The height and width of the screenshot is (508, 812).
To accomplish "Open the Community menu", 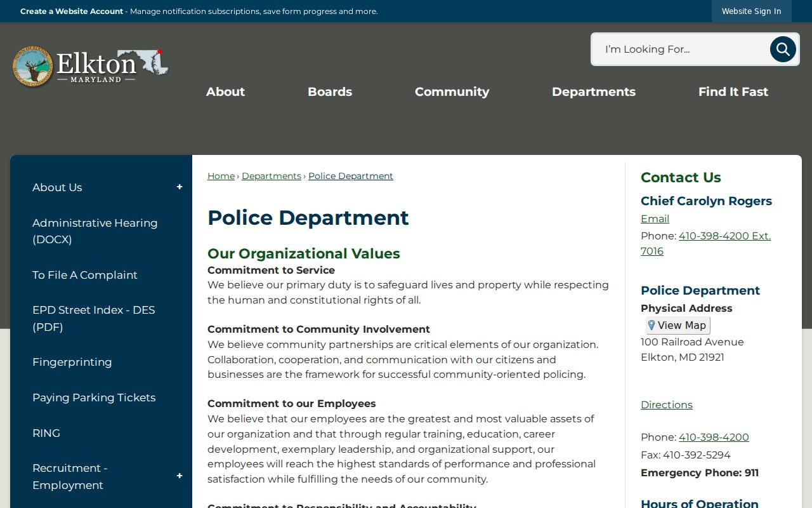I will 452,91.
